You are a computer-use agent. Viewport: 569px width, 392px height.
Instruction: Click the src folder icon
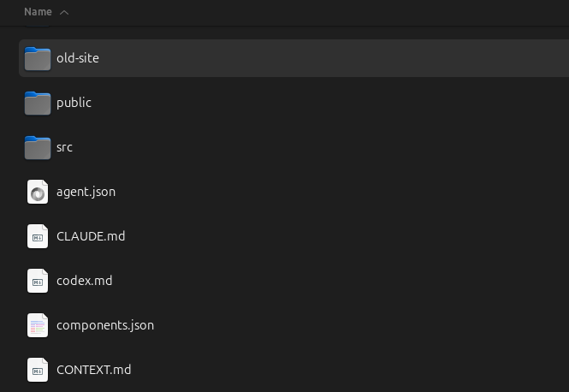pos(38,147)
